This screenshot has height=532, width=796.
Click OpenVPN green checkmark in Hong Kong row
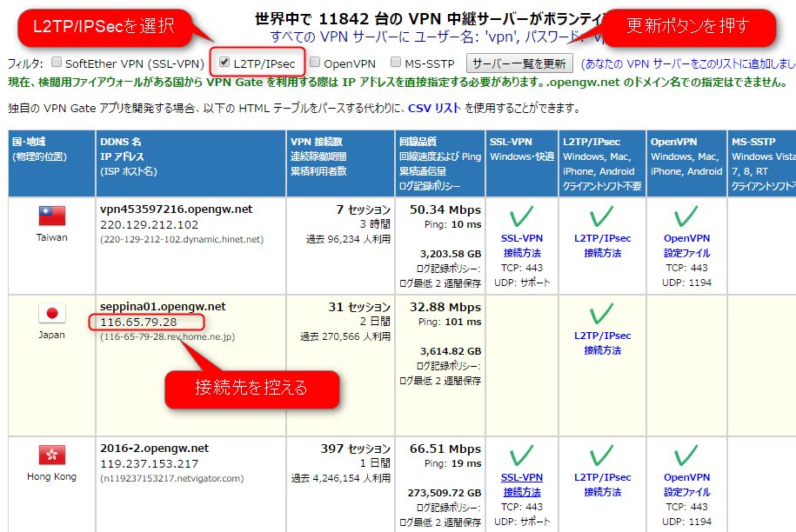(686, 456)
